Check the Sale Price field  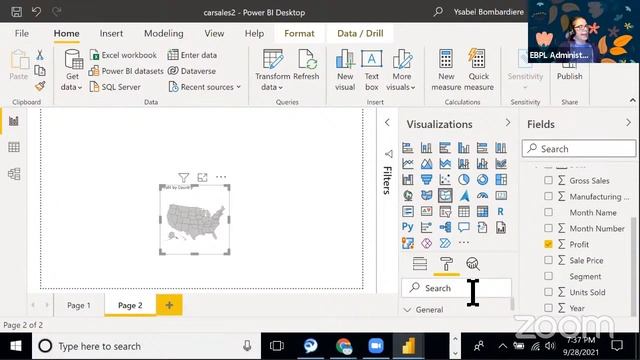click(548, 260)
